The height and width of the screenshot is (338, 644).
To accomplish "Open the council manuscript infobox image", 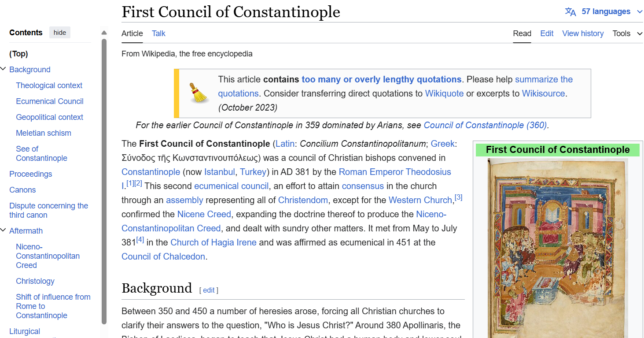I will pos(558,248).
